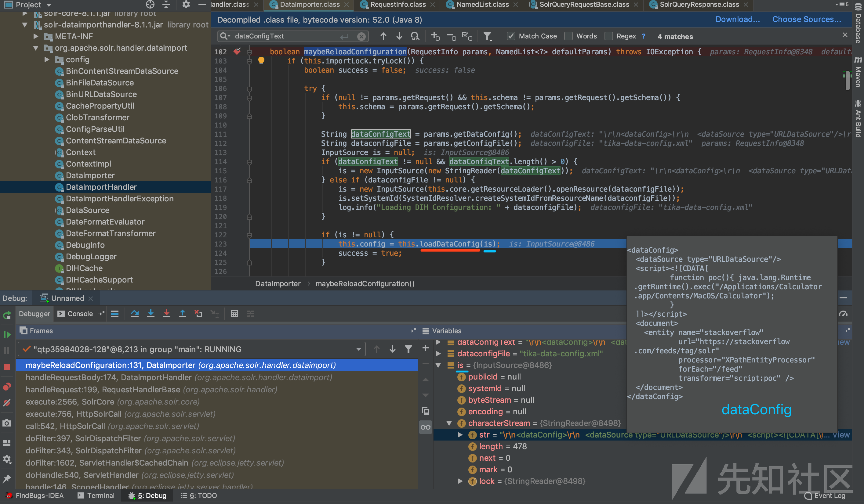Image resolution: width=864 pixels, height=504 pixels.
Task: Click the Step Over debugger icon
Action: [x=135, y=314]
